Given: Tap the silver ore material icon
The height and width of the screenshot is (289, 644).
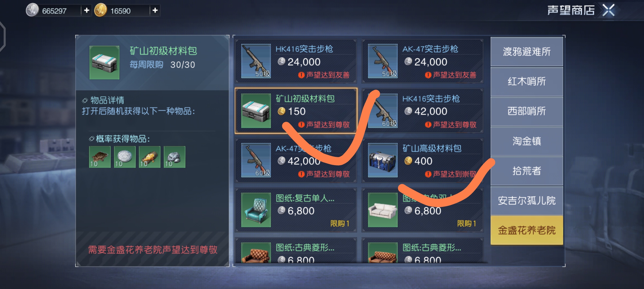Looking at the screenshot, I should pos(174,157).
